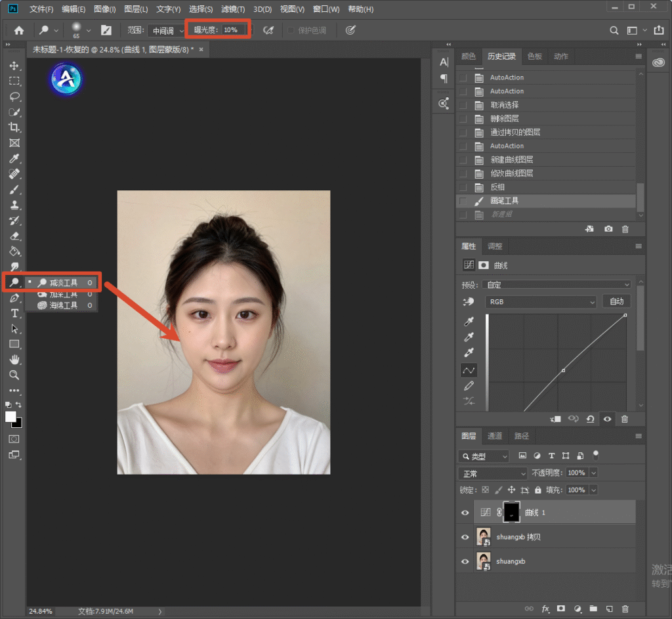Viewport: 672px width, 619px height.
Task: Select the Crop tool
Action: click(x=14, y=127)
